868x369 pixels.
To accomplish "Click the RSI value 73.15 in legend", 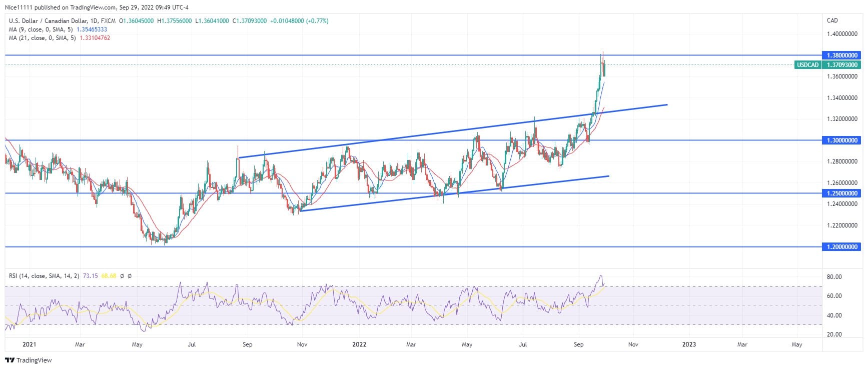I will (91, 276).
